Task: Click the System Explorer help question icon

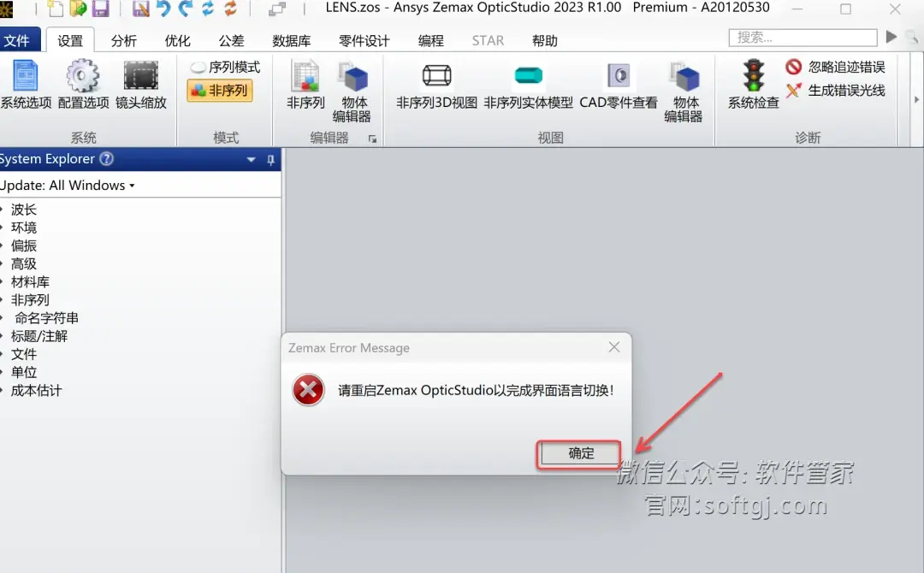Action: click(106, 159)
